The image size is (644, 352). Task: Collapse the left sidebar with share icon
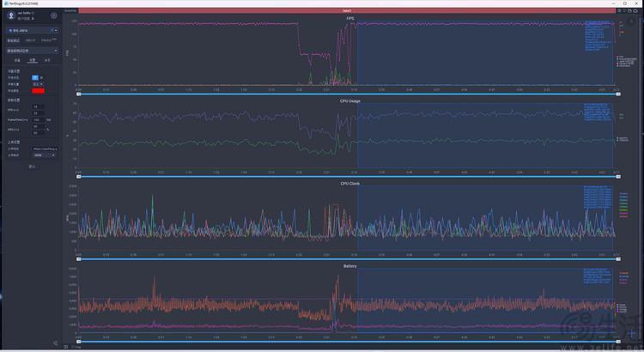point(56,343)
